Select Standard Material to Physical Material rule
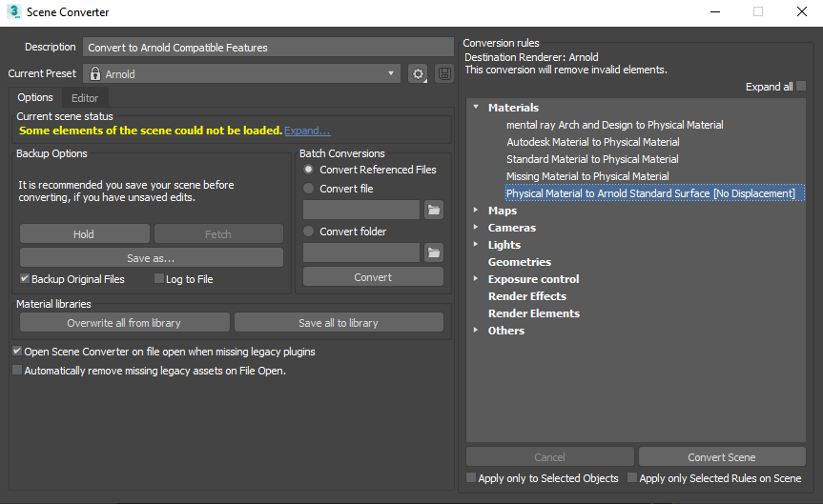823x504 pixels. pyautogui.click(x=592, y=159)
